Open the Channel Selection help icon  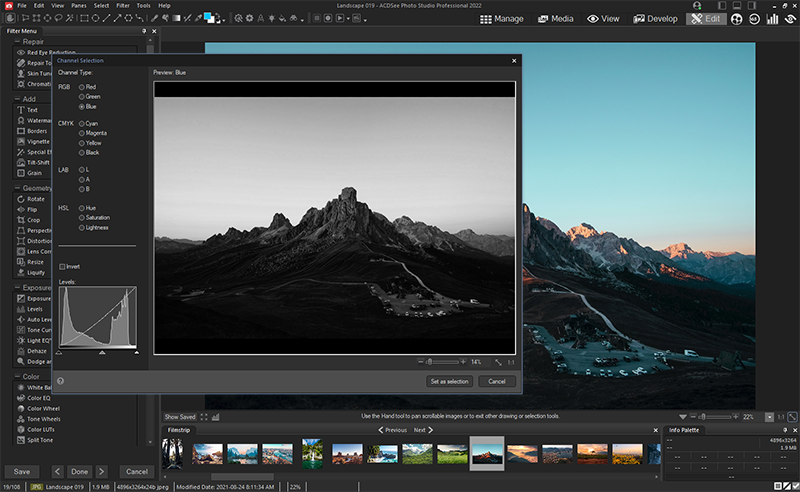click(61, 381)
